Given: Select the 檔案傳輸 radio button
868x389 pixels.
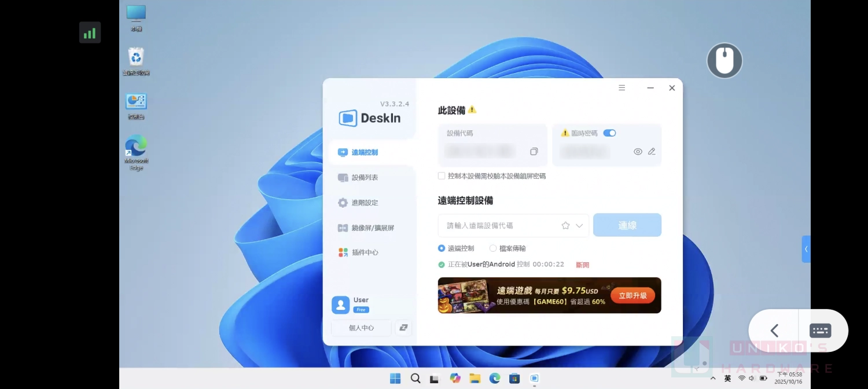Looking at the screenshot, I should point(492,248).
